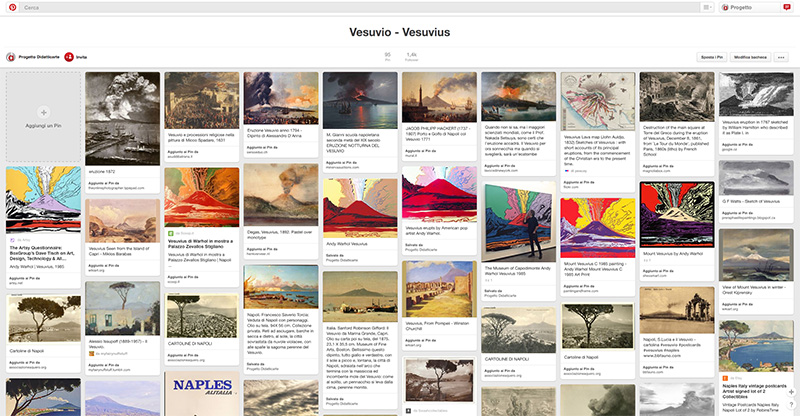Open the Torre del Greco destruction engraving

click(x=677, y=96)
